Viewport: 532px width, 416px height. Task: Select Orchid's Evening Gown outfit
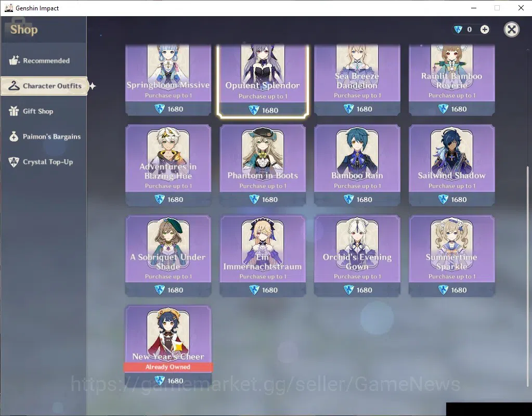(357, 256)
